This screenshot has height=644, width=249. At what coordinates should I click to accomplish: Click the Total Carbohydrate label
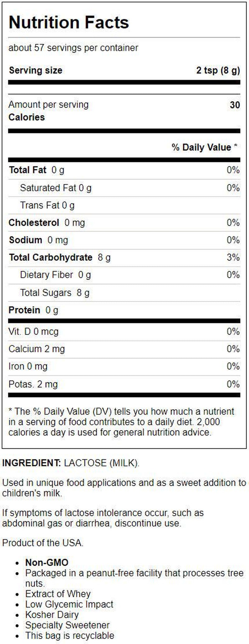click(51, 258)
